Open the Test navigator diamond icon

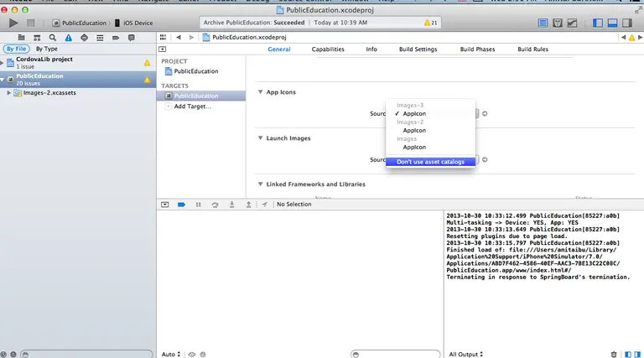tap(84, 38)
